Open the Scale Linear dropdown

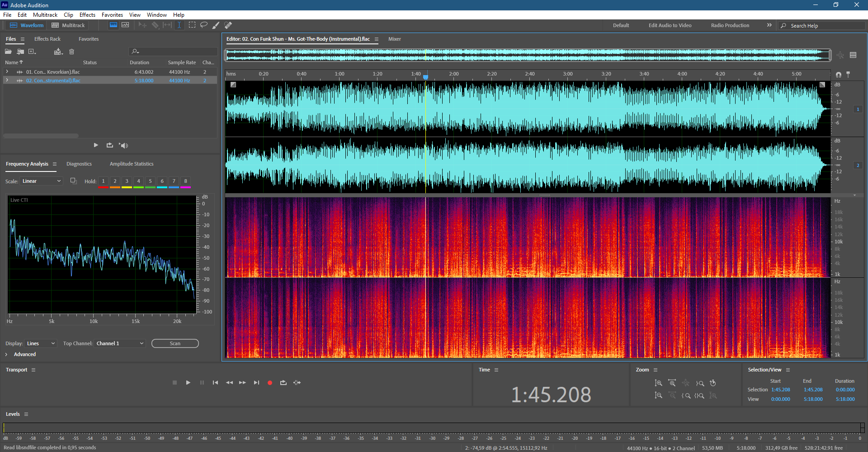[x=41, y=181]
